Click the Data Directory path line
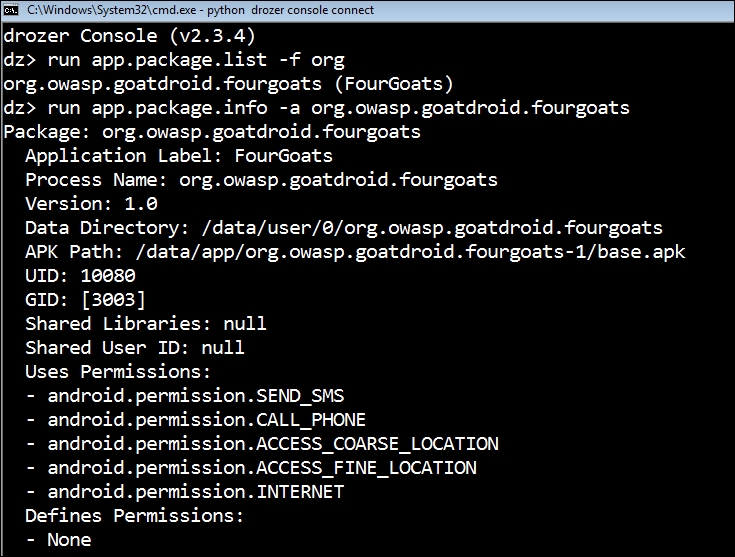Screen dimensions: 735x557 (x=343, y=228)
